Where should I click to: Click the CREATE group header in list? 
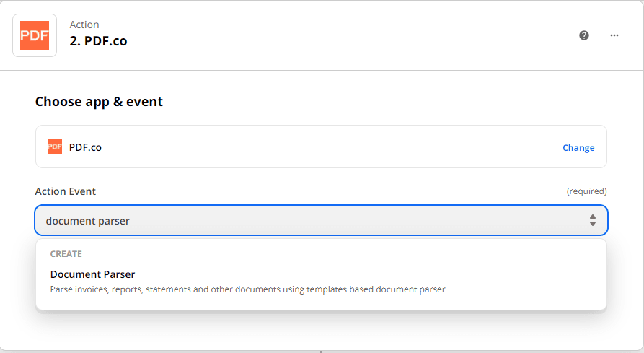pos(66,254)
